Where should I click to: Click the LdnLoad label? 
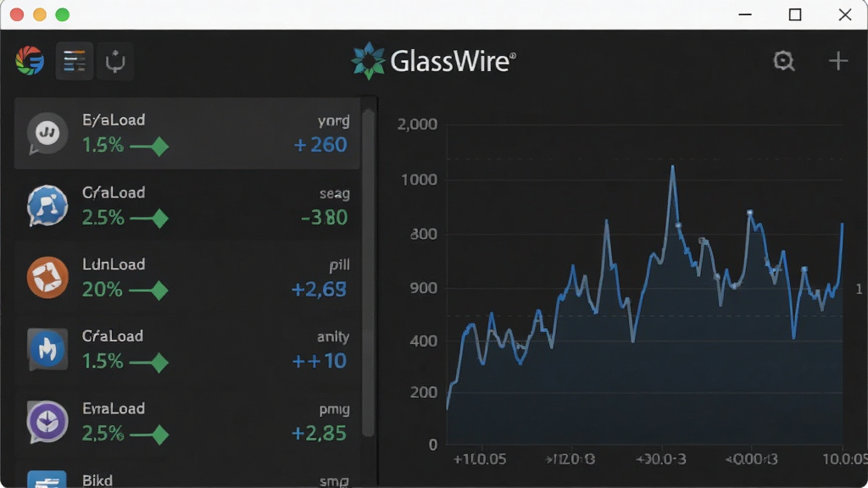[x=114, y=264]
